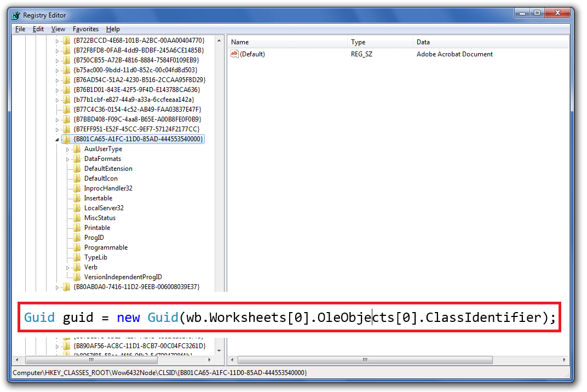The height and width of the screenshot is (392, 587).
Task: Select the AuxUserType key folder icon
Action: [77, 148]
